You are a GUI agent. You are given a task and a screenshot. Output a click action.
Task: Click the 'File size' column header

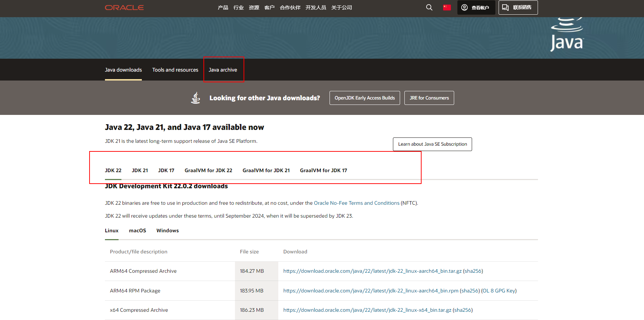coord(249,252)
